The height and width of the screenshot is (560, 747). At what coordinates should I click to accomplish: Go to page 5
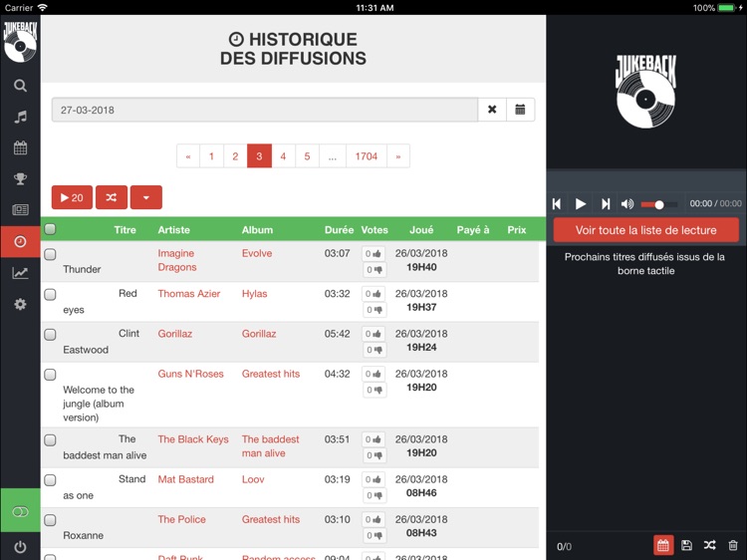coord(308,155)
